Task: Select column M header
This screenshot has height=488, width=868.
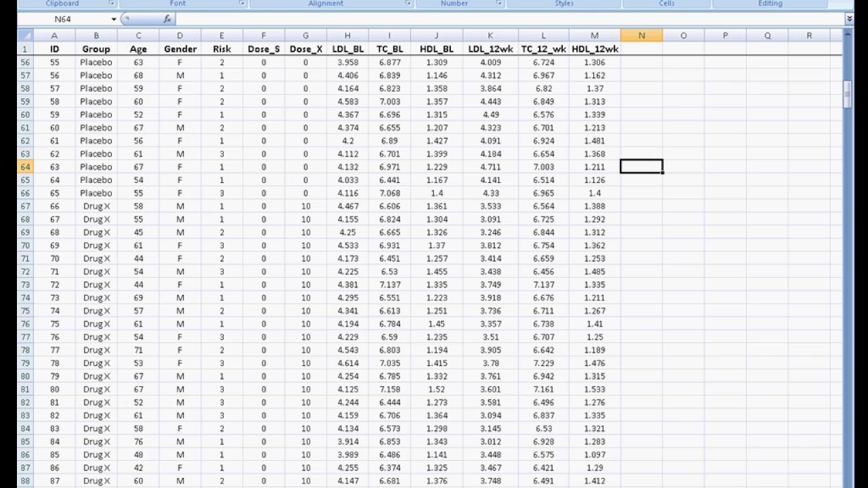Action: tap(594, 35)
